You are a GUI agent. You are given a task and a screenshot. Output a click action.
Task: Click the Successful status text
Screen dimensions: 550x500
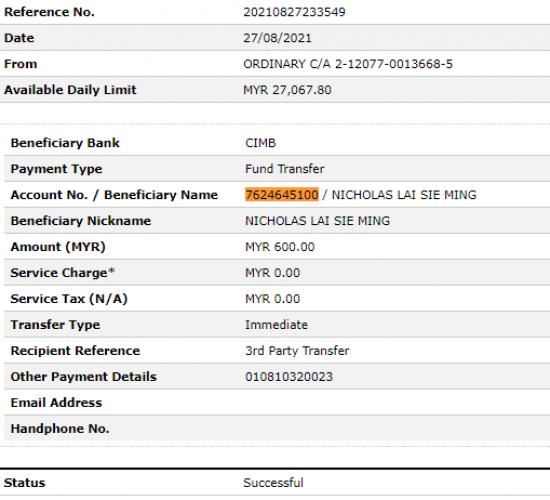tap(273, 482)
